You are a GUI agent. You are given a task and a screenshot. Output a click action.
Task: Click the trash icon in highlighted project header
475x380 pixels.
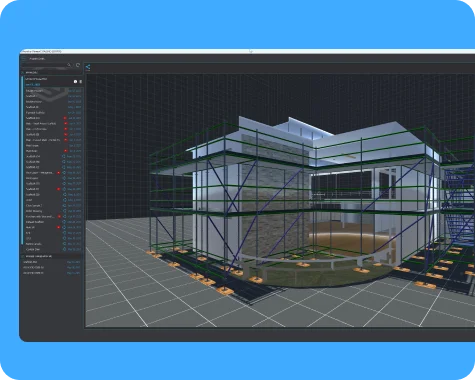coord(80,81)
